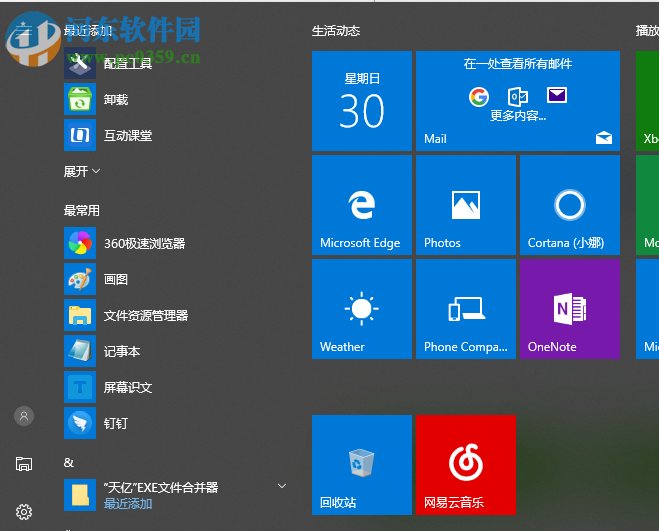
Task: Open the 画图 Paint icon
Action: pos(80,279)
